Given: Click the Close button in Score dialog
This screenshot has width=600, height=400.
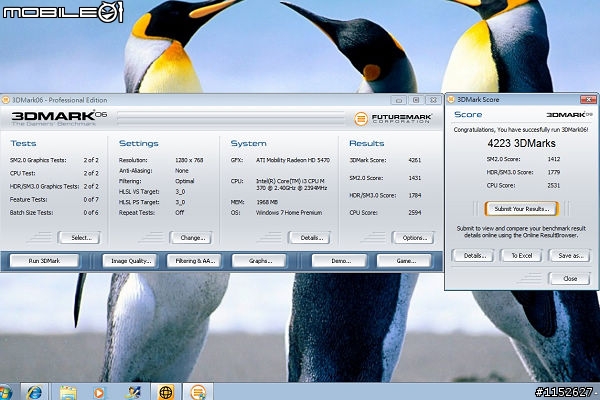Looking at the screenshot, I should pyautogui.click(x=569, y=278).
